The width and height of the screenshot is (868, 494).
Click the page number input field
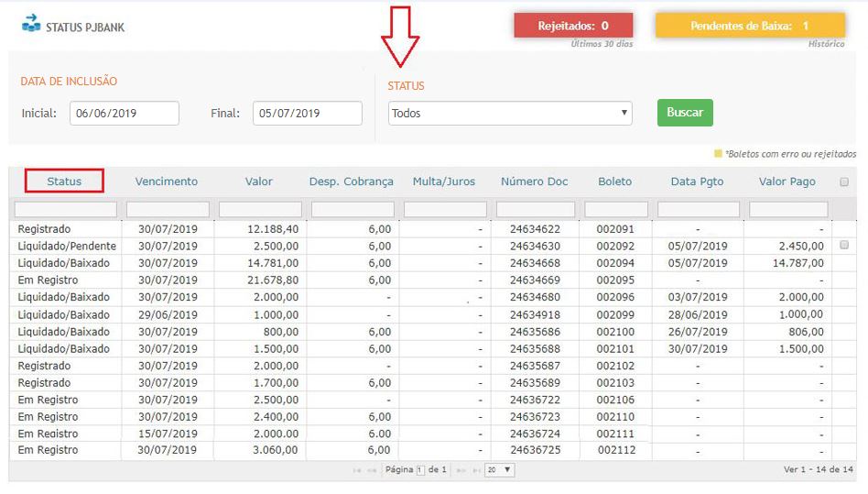click(421, 470)
